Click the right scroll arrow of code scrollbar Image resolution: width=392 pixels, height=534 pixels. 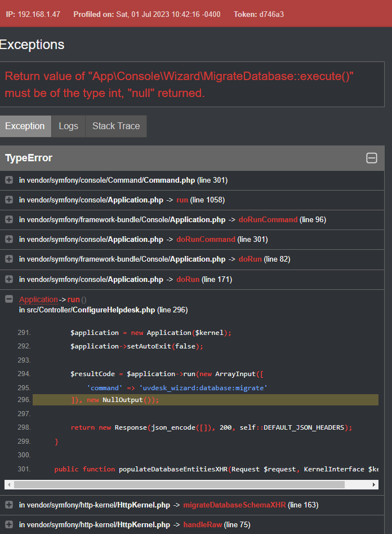tap(375, 484)
